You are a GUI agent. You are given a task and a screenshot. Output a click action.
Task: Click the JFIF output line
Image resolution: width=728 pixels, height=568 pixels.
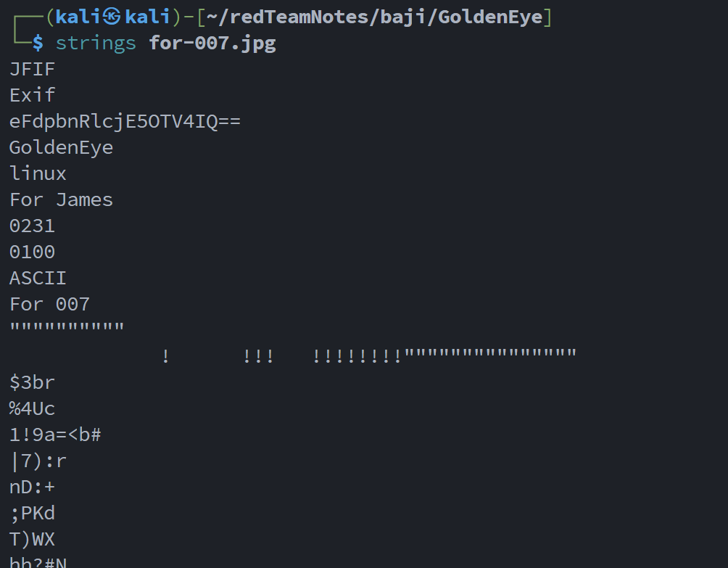tap(32, 69)
